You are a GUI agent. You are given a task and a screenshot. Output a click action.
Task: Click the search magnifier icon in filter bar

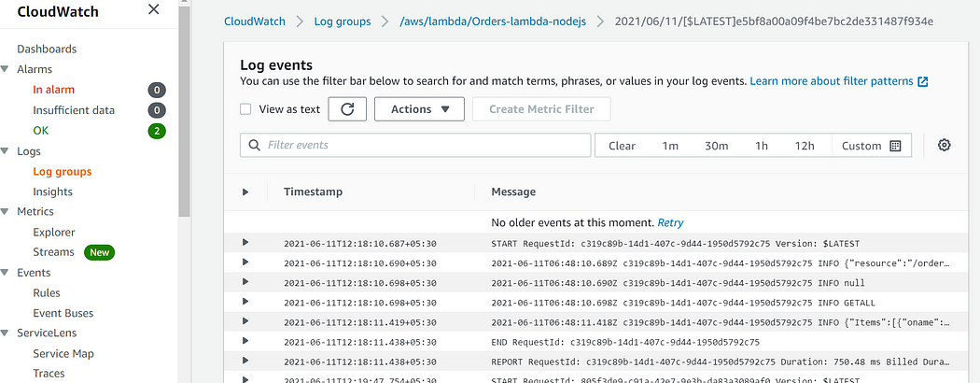(255, 145)
